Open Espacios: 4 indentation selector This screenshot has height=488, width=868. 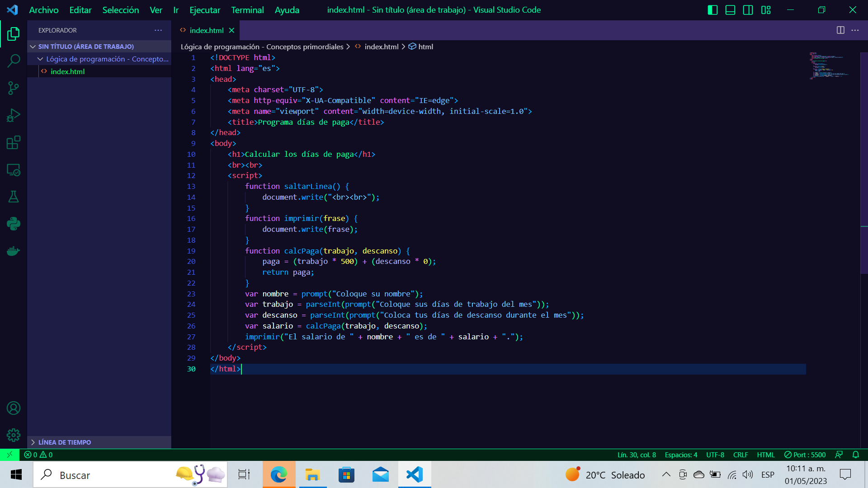(x=681, y=455)
